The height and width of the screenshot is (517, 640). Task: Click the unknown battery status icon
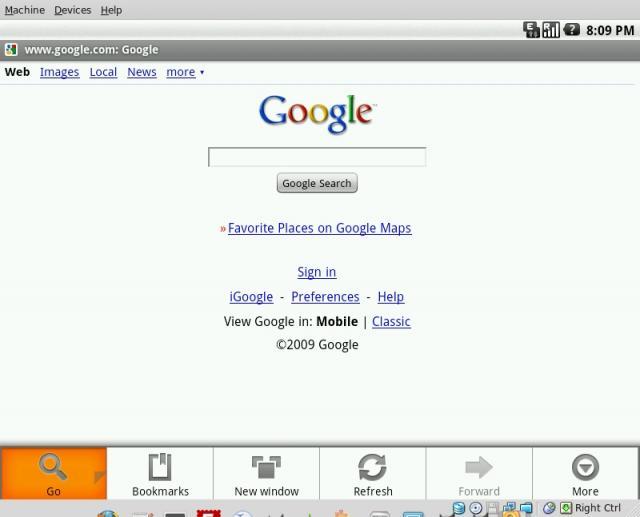pyautogui.click(x=571, y=29)
